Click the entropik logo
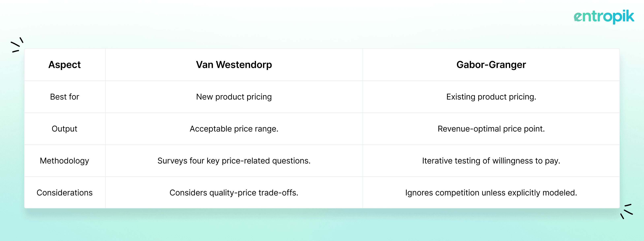Viewport: 644px width, 241px height. click(604, 17)
